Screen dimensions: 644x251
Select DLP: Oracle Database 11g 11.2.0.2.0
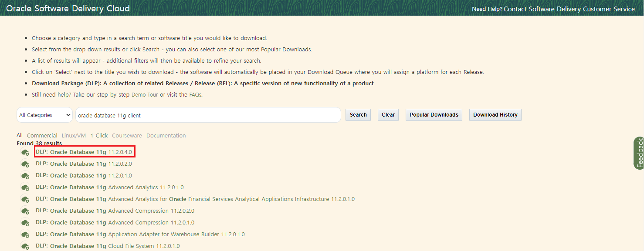pyautogui.click(x=84, y=164)
